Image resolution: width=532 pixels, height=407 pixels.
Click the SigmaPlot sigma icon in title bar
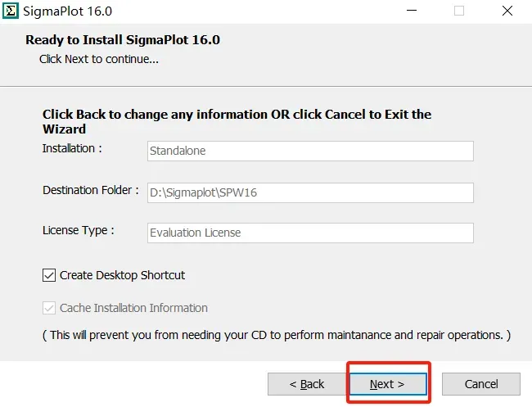pyautogui.click(x=11, y=11)
